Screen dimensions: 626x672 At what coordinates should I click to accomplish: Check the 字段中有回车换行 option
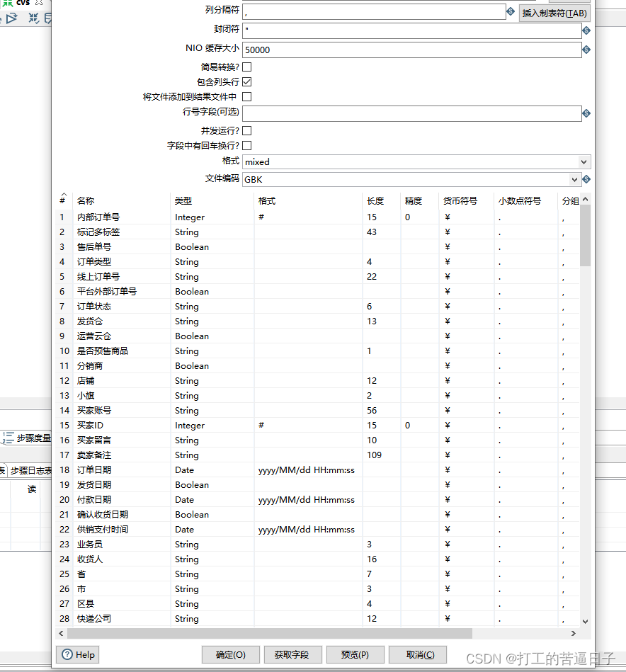click(x=246, y=146)
